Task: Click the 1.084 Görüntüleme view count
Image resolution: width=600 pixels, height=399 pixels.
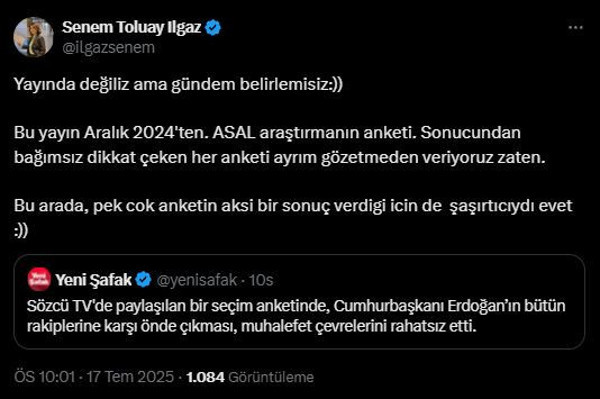Action: click(x=250, y=377)
